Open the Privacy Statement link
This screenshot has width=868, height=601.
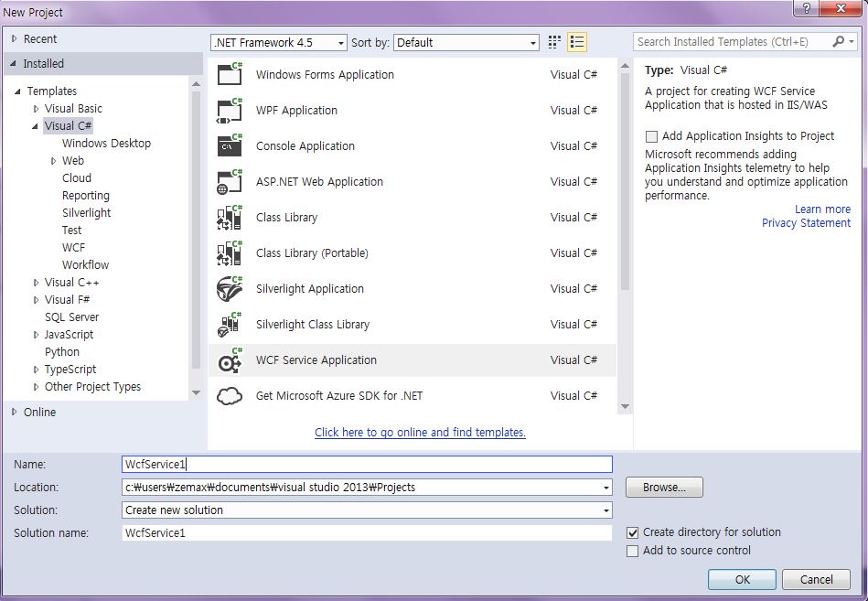(806, 222)
